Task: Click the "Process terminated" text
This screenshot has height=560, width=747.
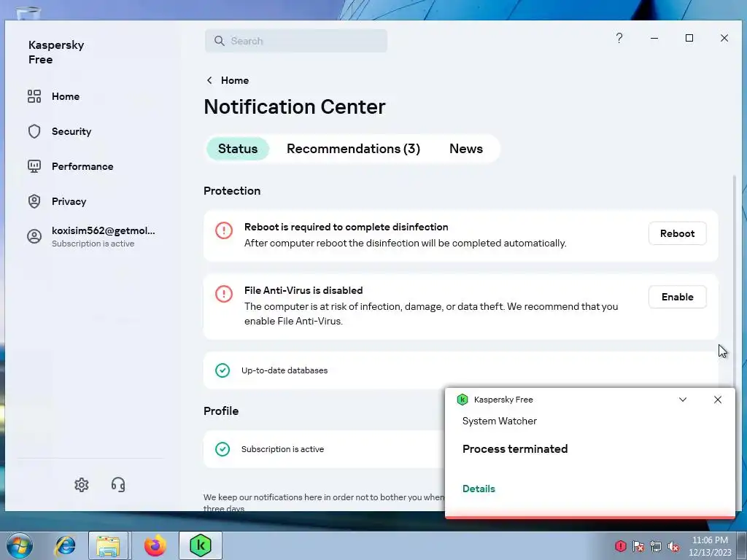Action: 515,449
